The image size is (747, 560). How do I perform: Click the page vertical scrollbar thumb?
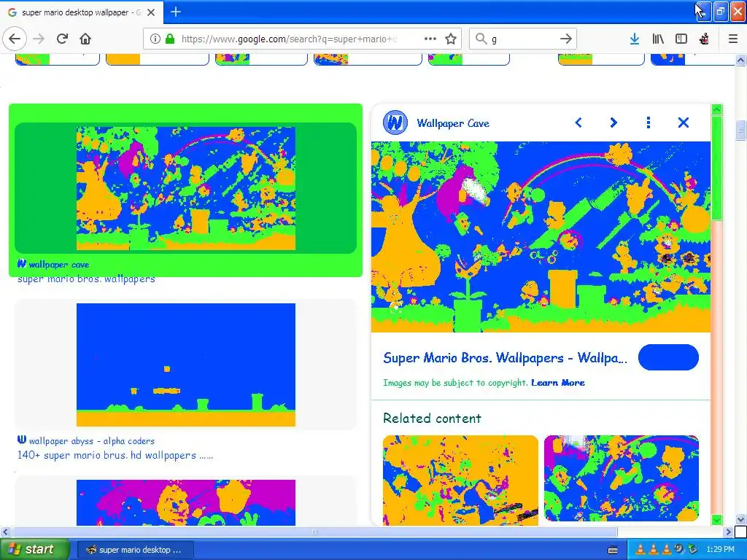[740, 130]
